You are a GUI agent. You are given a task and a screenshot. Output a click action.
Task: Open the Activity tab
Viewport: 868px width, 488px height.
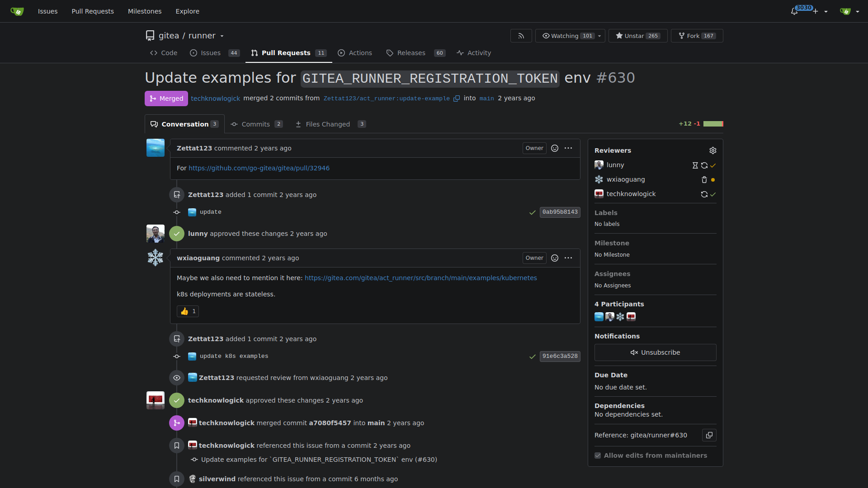point(474,53)
